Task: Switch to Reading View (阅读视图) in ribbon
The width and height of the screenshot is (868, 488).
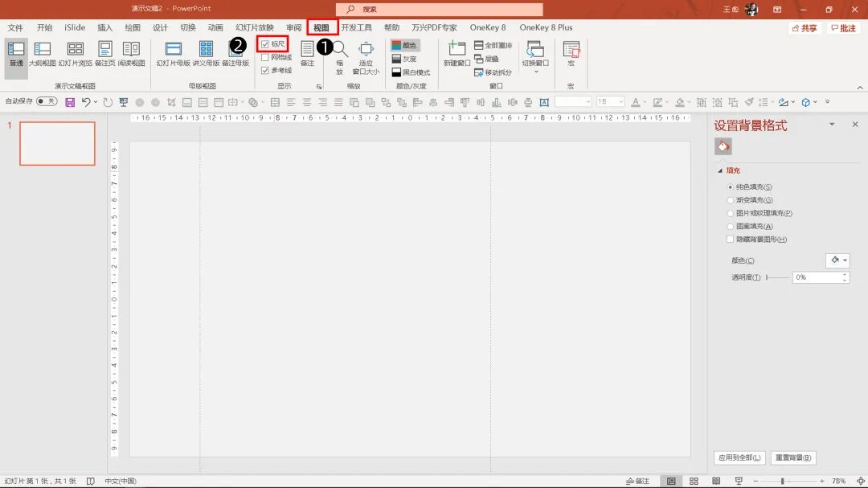Action: [131, 54]
